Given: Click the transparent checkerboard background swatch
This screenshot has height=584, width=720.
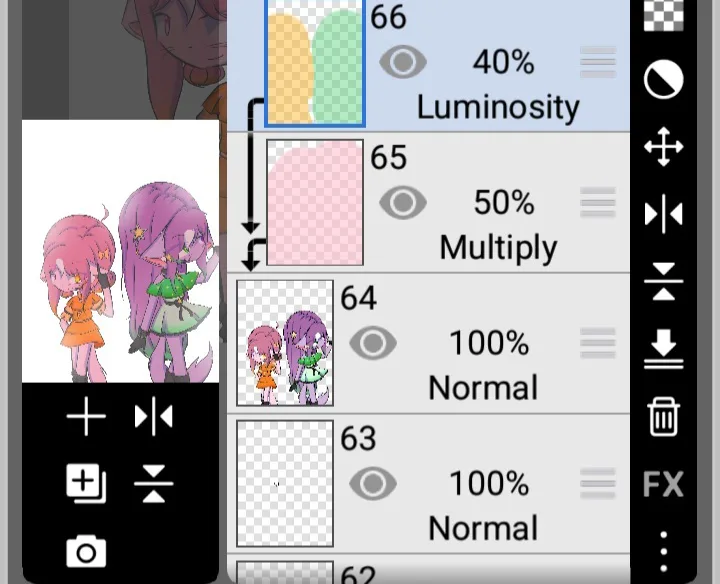Looking at the screenshot, I should pos(664,15).
